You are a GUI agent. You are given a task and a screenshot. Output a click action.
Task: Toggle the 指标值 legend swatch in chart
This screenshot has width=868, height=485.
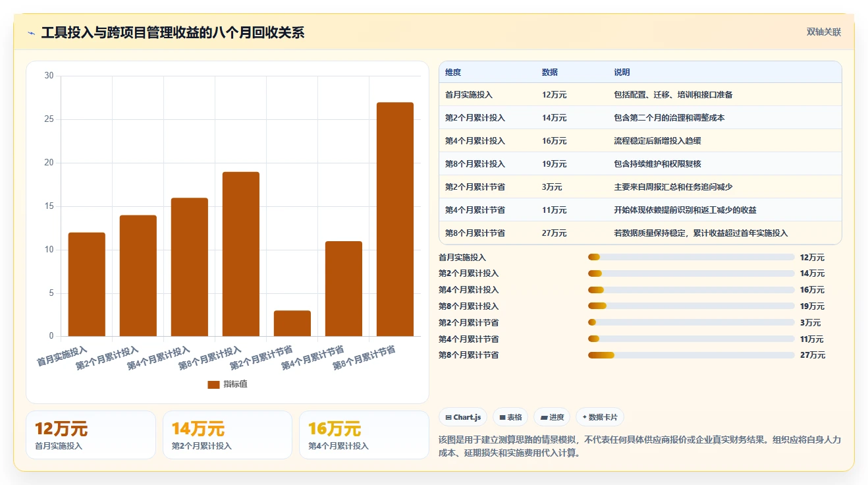click(x=213, y=384)
